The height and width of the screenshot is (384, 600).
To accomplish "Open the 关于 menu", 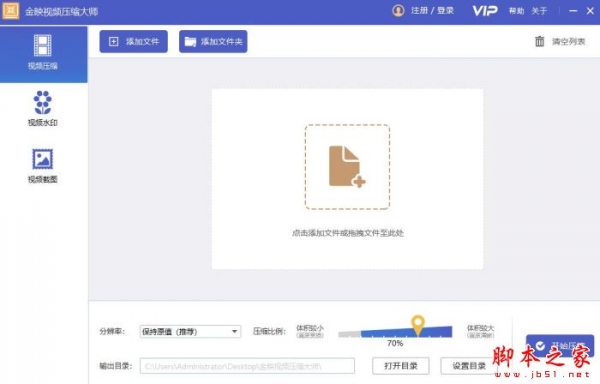I will point(539,11).
